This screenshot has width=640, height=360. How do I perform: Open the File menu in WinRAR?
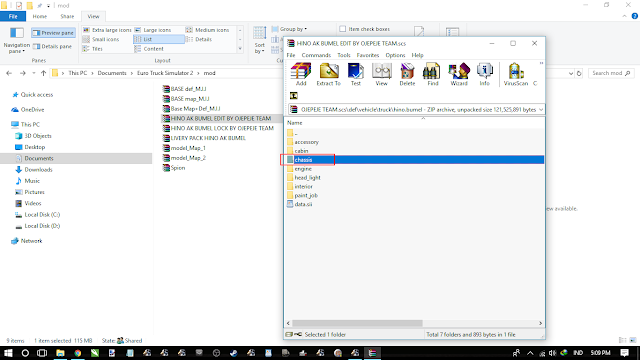[291, 55]
